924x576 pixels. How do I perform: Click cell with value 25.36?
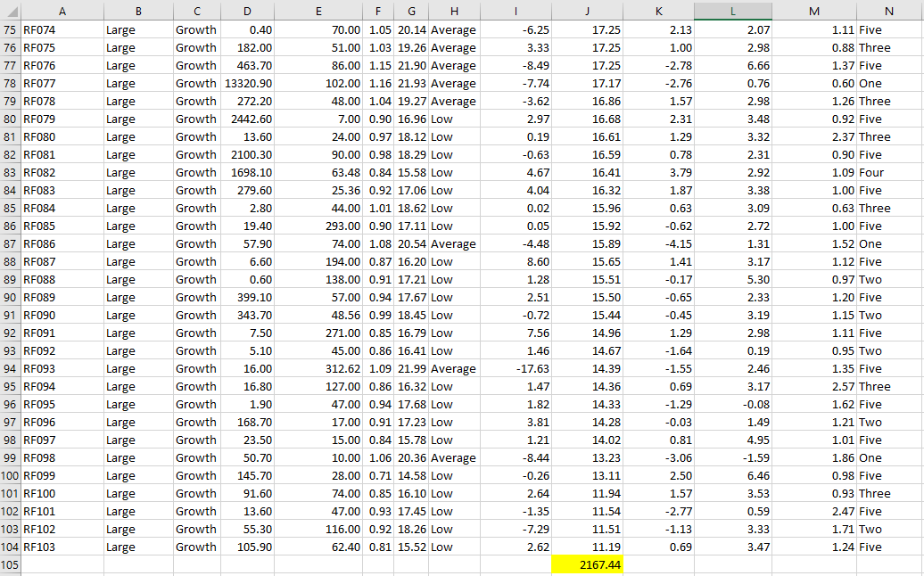pos(318,190)
